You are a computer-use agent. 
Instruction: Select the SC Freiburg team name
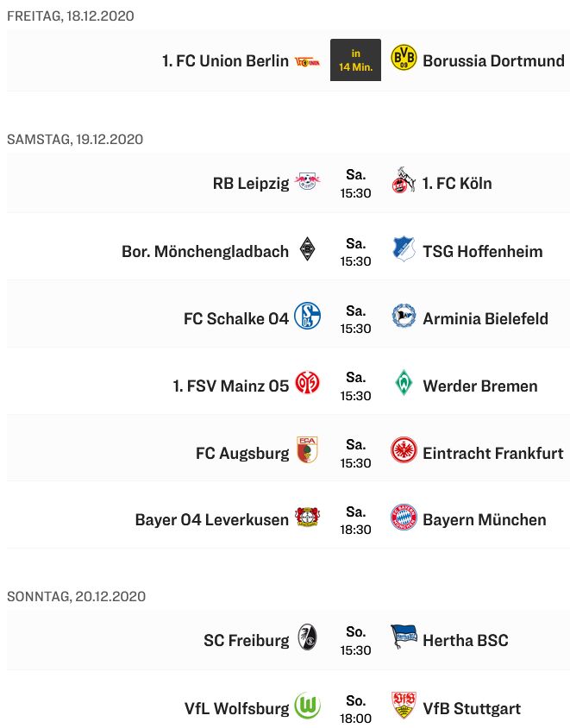246,640
